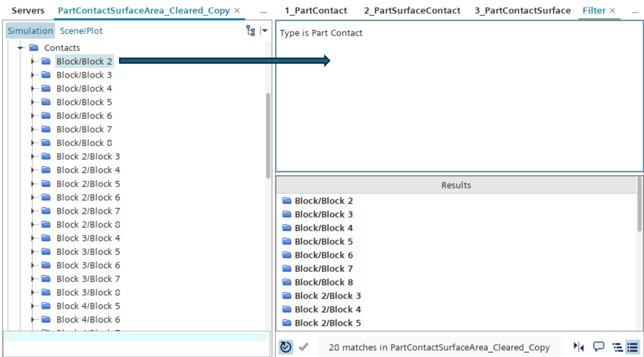Screen dimensions: 644x357
Task: Switch to Scene/Plot view
Action: coord(81,31)
